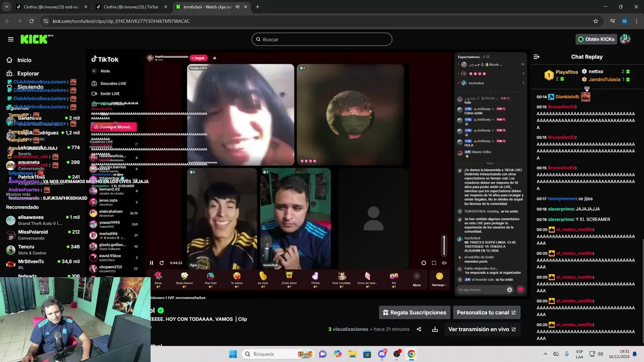
Task: Click the taskbar Búsqueda search box
Action: pos(277,354)
